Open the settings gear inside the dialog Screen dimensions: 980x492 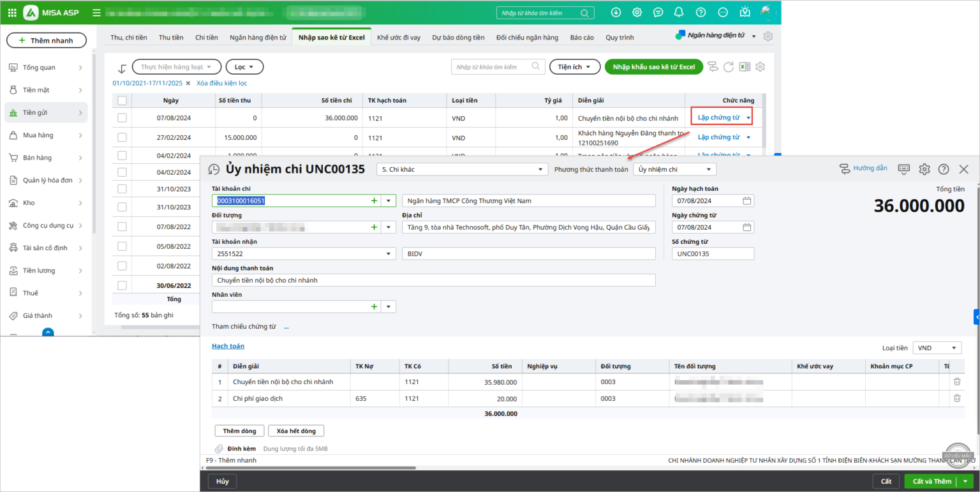(924, 168)
